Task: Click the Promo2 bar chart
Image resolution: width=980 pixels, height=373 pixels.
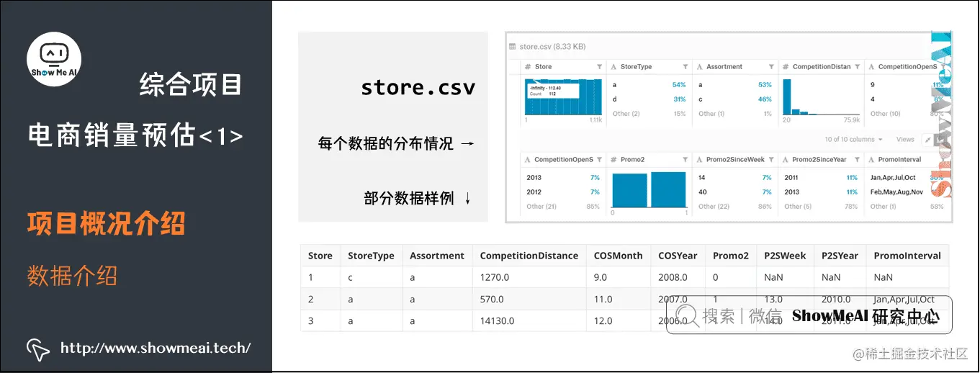Action: (649, 189)
